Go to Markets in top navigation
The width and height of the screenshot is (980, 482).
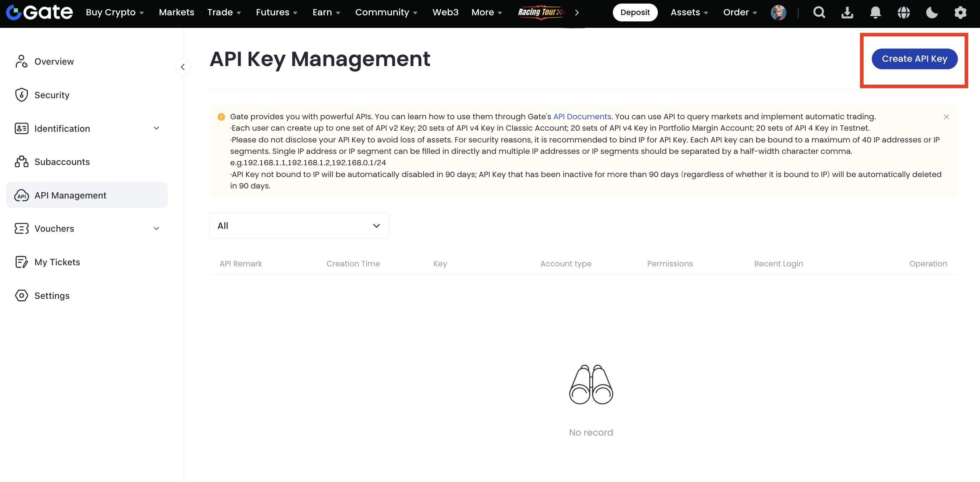(176, 12)
